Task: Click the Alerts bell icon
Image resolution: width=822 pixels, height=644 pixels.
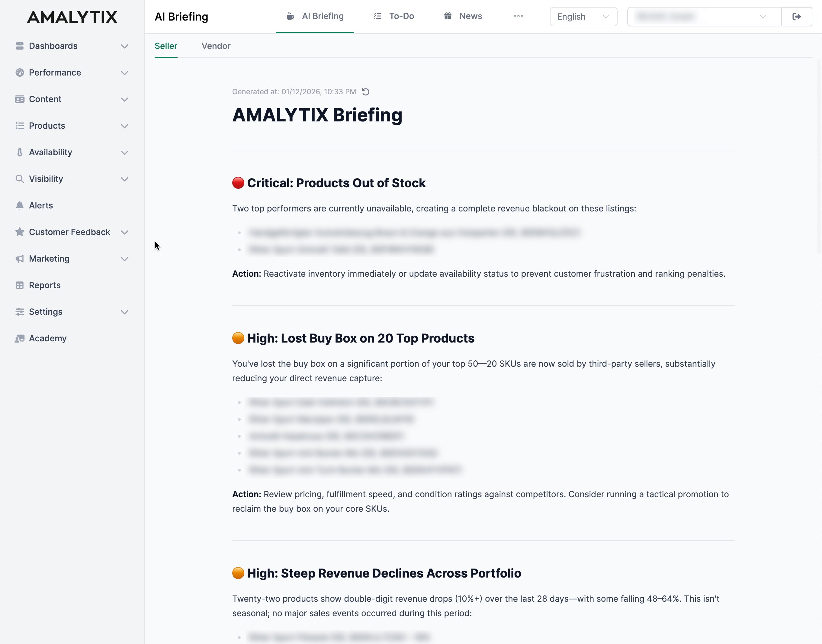Action: 20,205
